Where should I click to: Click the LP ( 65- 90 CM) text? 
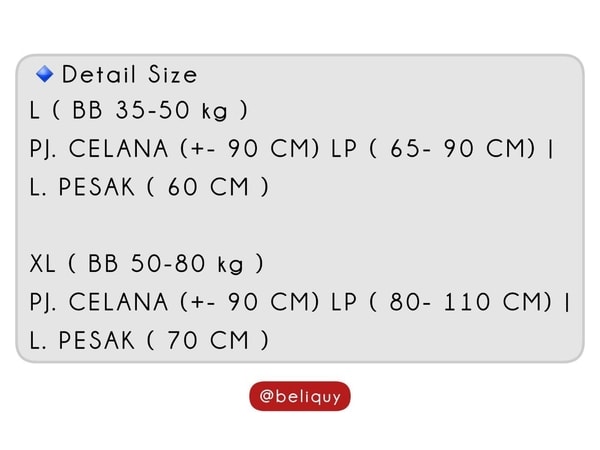click(x=433, y=148)
